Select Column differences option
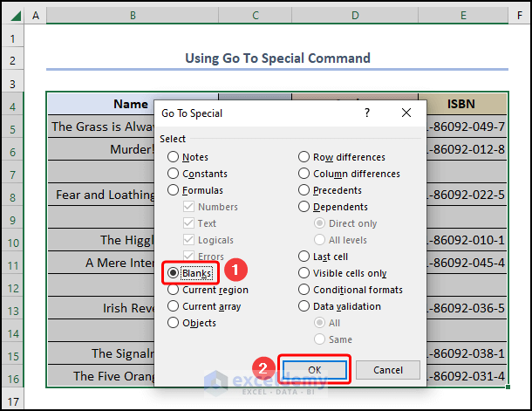Image resolution: width=532 pixels, height=411 pixels. pyautogui.click(x=304, y=174)
